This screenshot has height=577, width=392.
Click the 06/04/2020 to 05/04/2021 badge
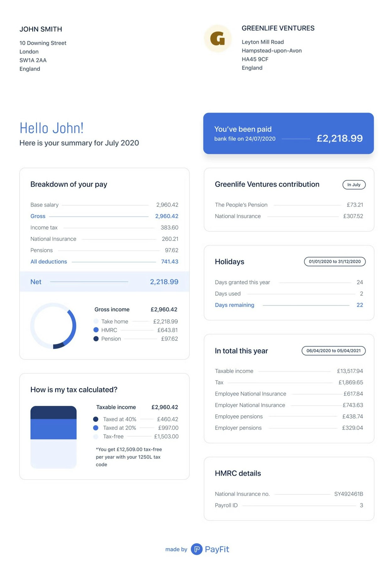pos(334,351)
